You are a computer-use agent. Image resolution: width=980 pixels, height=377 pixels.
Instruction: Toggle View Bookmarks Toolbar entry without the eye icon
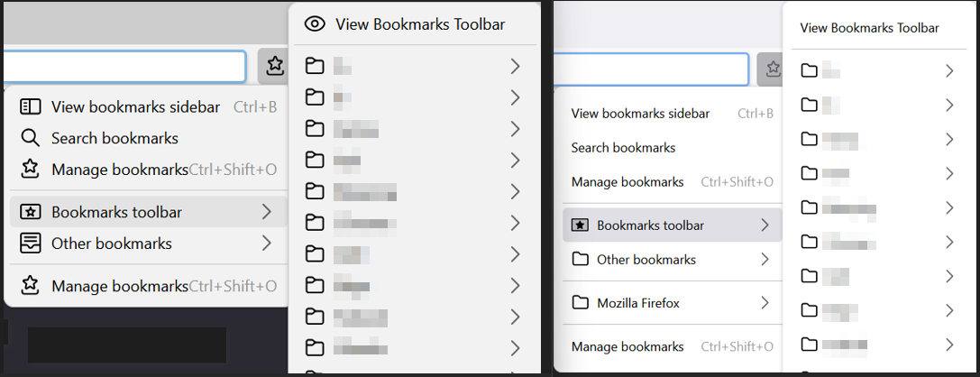tap(869, 28)
